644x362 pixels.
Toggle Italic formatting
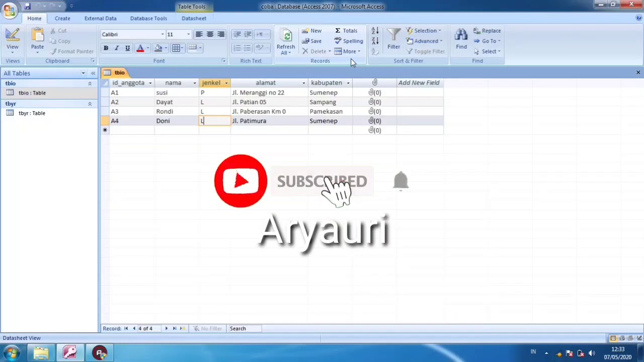tap(117, 48)
